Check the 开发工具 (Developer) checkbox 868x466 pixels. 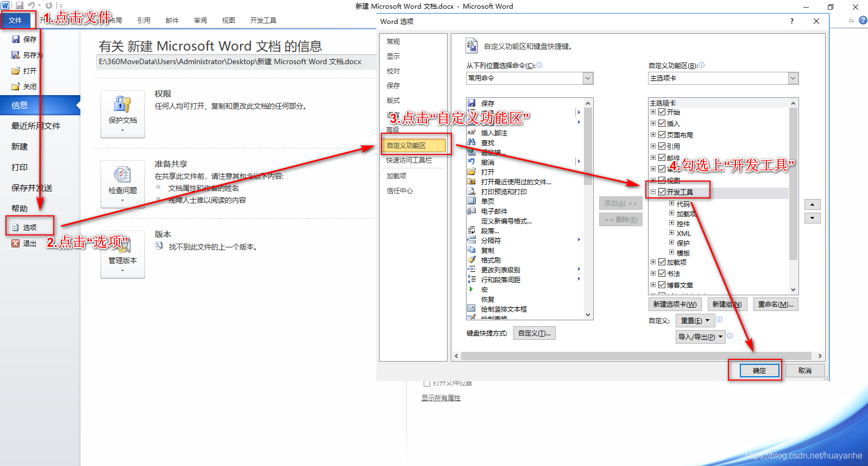(x=662, y=191)
